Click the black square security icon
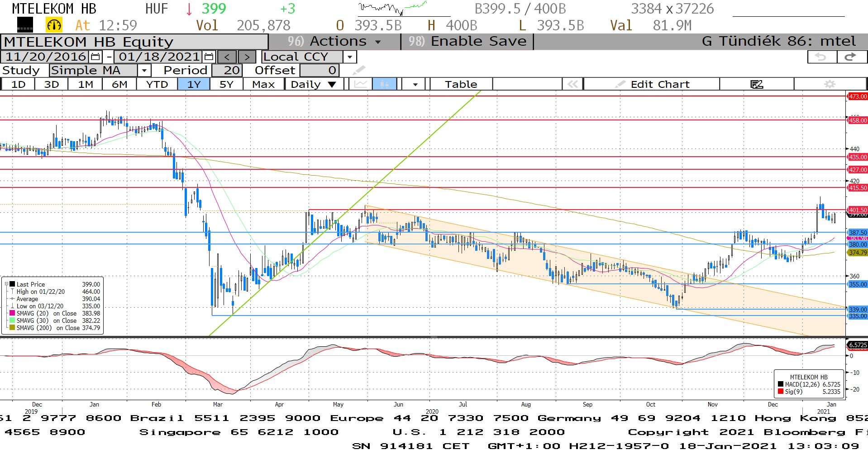Viewport: 868px width, 464px height. (x=25, y=25)
